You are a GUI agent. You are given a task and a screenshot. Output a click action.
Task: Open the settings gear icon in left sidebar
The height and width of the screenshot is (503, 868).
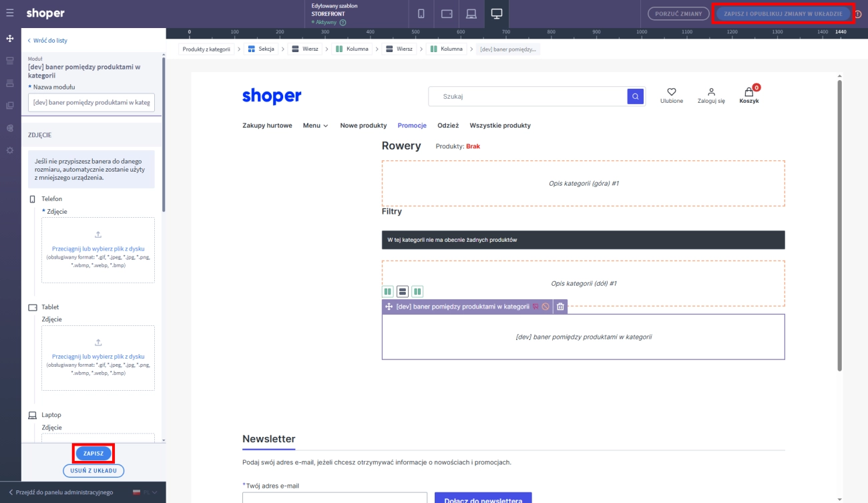coord(9,150)
